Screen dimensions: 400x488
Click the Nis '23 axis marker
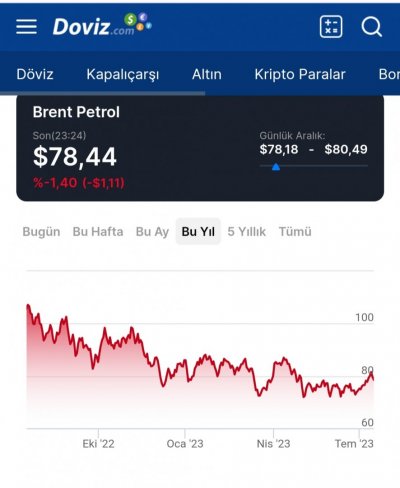coord(273,444)
